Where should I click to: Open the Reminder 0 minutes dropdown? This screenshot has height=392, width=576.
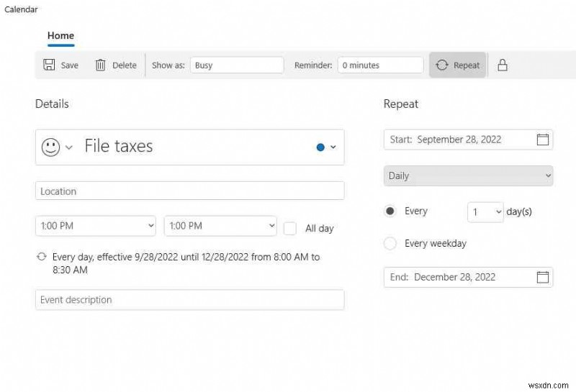pyautogui.click(x=381, y=65)
